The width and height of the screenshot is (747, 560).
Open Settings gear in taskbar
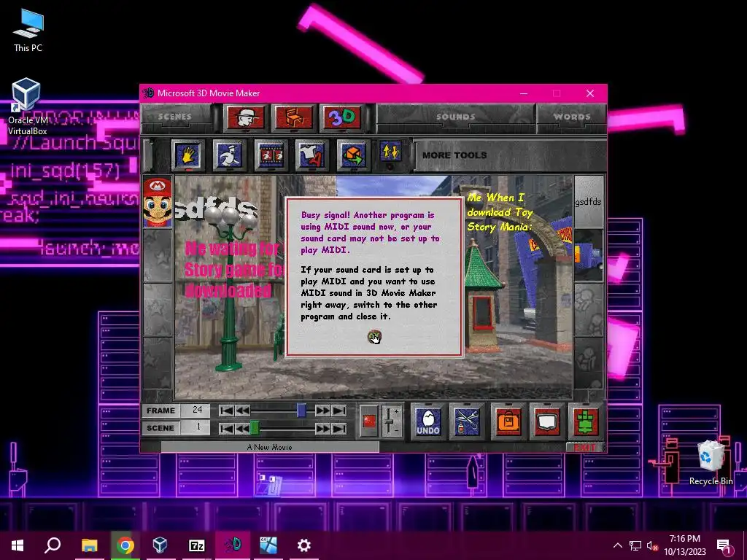click(304, 545)
